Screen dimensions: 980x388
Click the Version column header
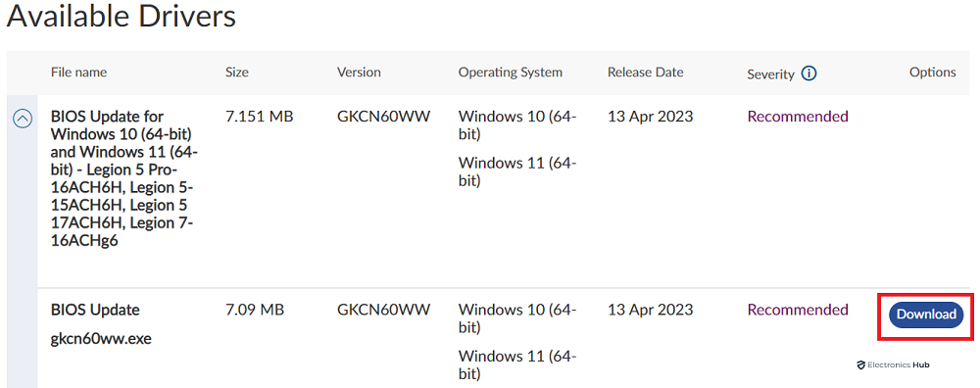pyautogui.click(x=359, y=73)
